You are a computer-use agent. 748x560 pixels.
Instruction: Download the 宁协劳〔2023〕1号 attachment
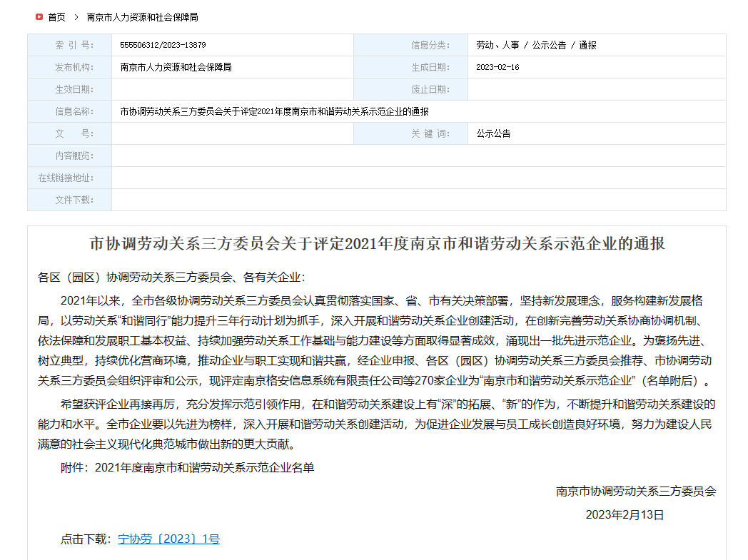click(x=168, y=541)
